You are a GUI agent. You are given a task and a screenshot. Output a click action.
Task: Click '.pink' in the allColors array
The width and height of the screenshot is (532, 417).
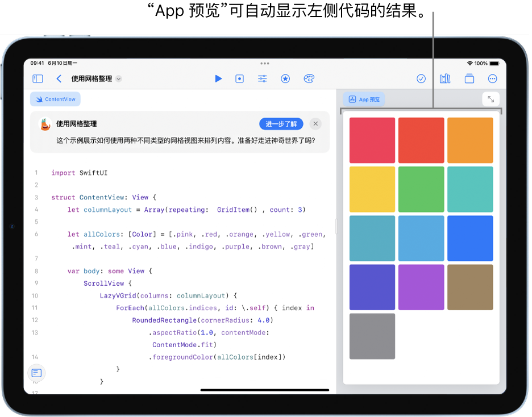(183, 234)
